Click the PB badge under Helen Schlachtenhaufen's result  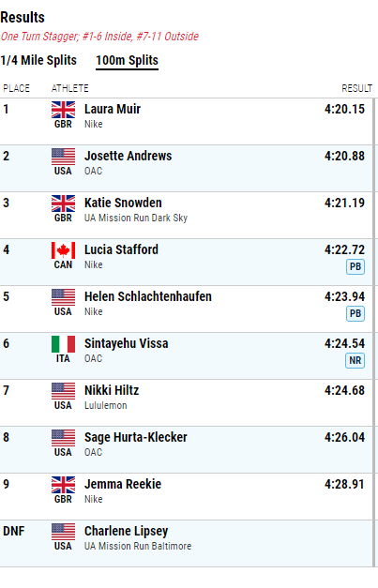point(355,314)
